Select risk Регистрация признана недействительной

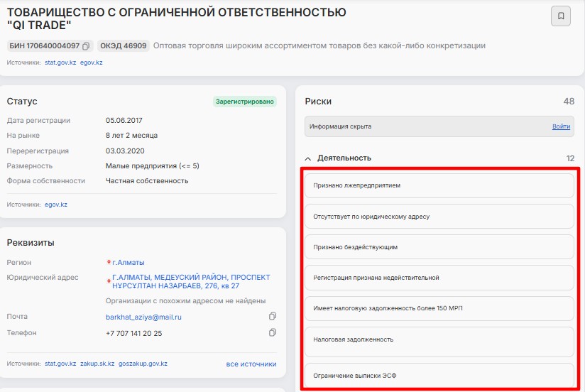pos(439,278)
